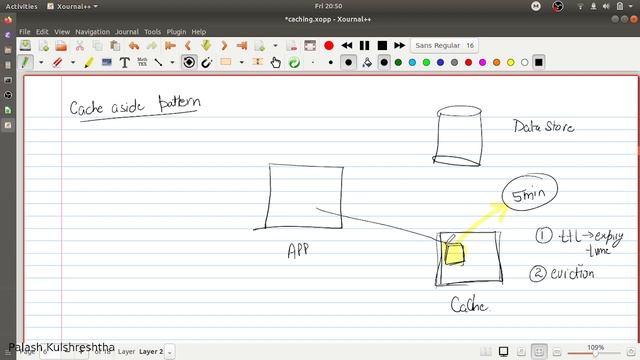Viewport: 640px width, 360px height.
Task: Select the draw line tool
Action: [158, 62]
